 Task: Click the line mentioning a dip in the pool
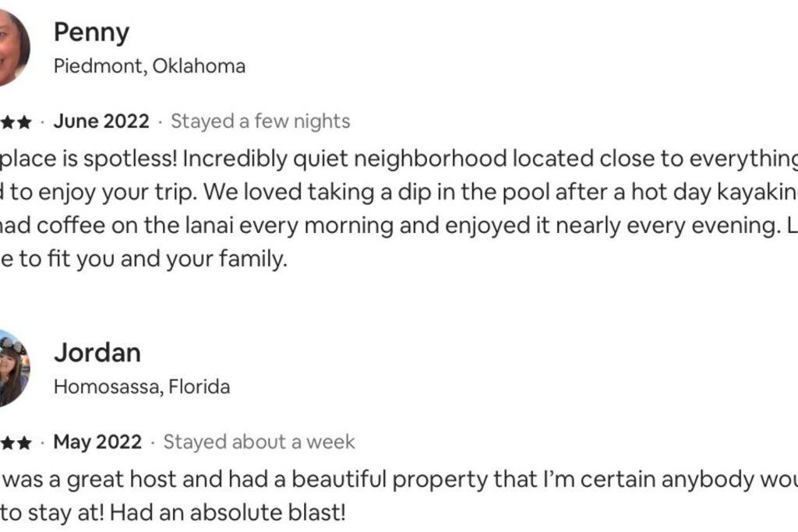(x=399, y=192)
